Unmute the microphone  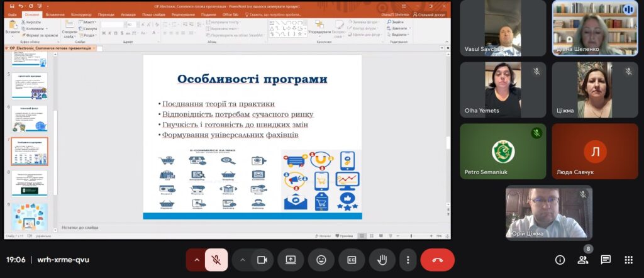(x=216, y=260)
